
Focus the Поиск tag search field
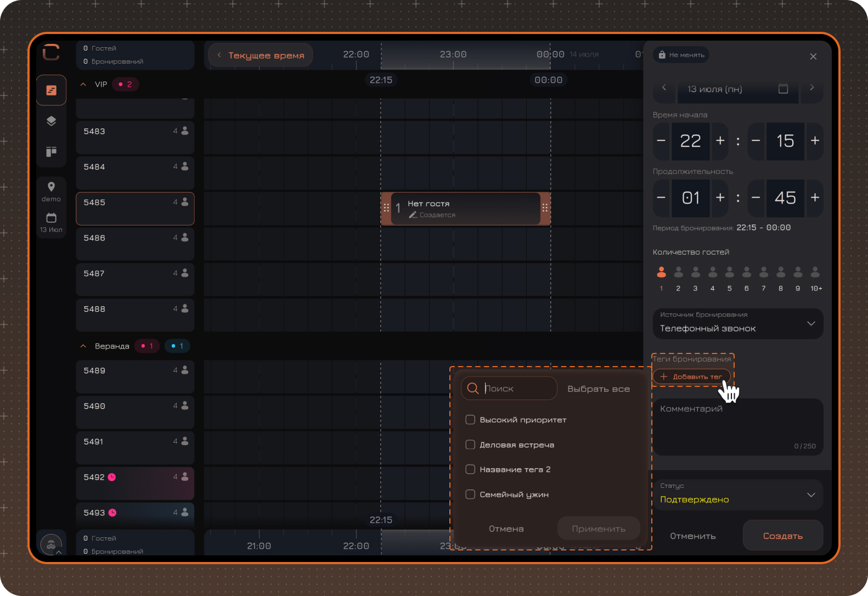(x=509, y=389)
